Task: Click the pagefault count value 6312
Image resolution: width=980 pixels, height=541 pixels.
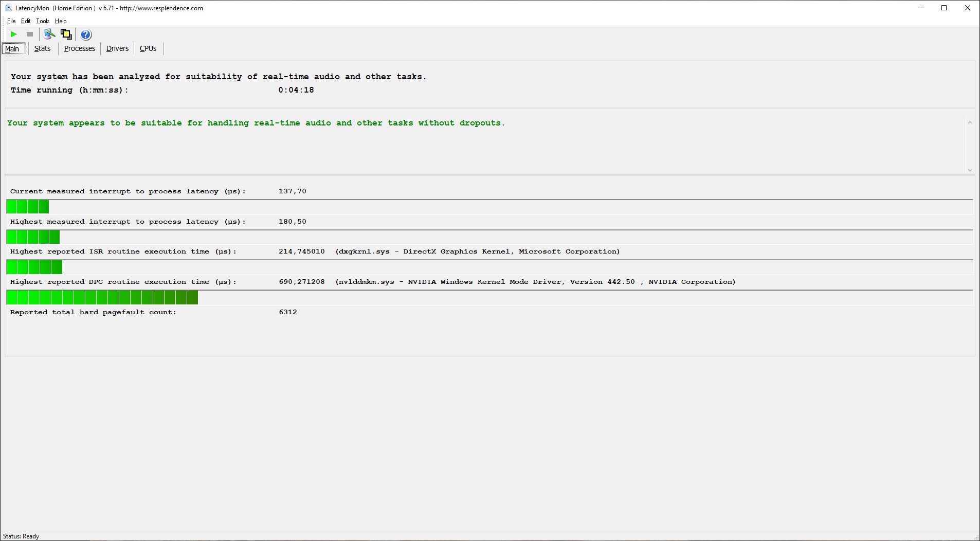Action: pos(288,312)
